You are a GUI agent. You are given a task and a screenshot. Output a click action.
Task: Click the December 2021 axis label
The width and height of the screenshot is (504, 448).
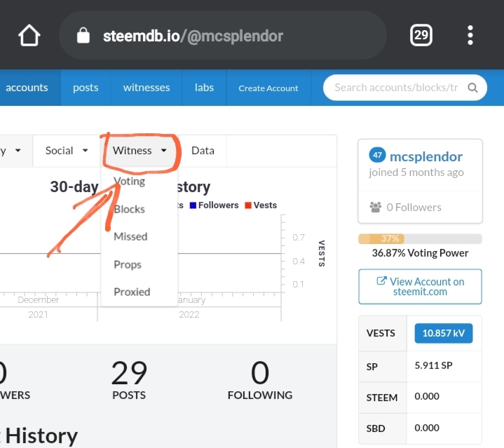click(x=39, y=306)
